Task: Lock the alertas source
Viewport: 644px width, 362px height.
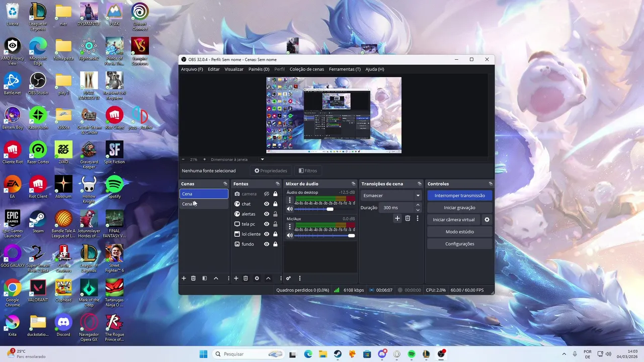Action: coord(275,214)
